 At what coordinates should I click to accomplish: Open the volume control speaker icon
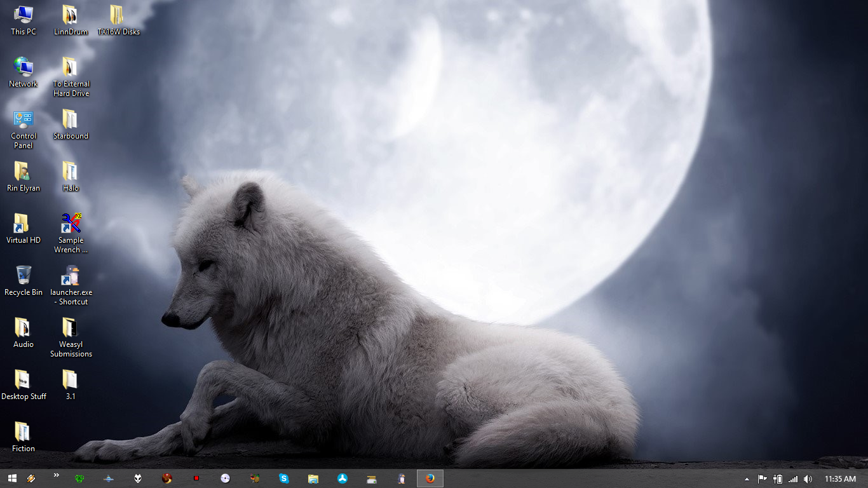pos(808,479)
